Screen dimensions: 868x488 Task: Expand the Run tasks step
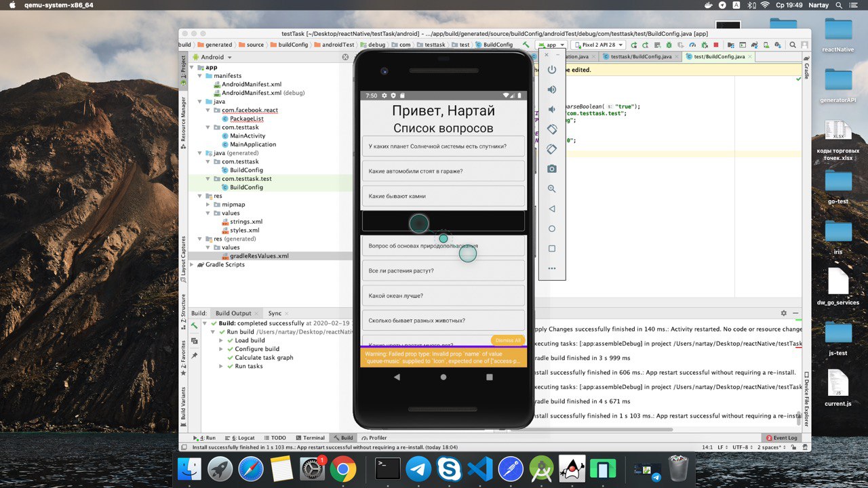point(221,366)
